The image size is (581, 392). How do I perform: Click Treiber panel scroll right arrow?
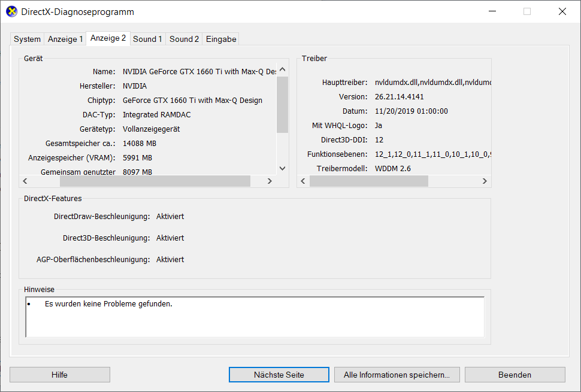[x=485, y=181]
